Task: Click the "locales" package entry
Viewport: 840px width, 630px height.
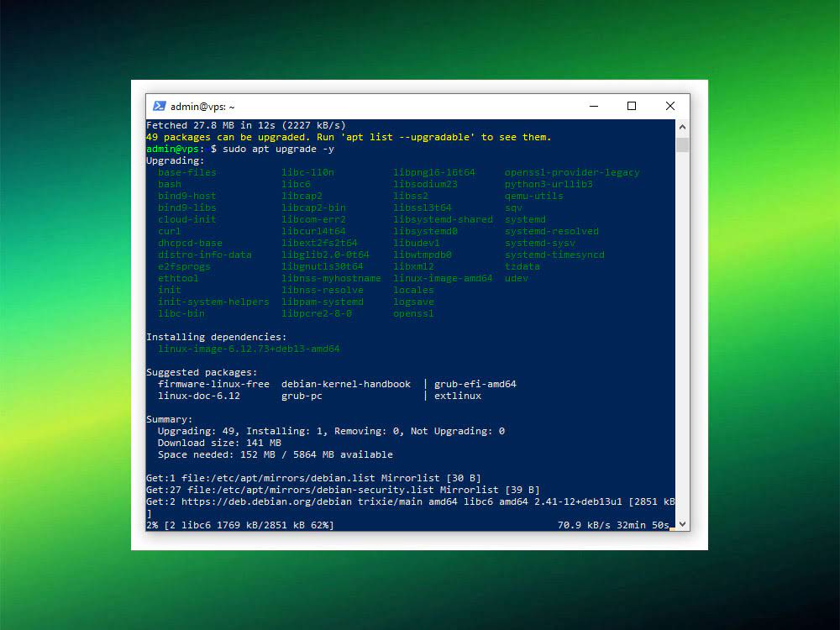Action: click(x=413, y=290)
